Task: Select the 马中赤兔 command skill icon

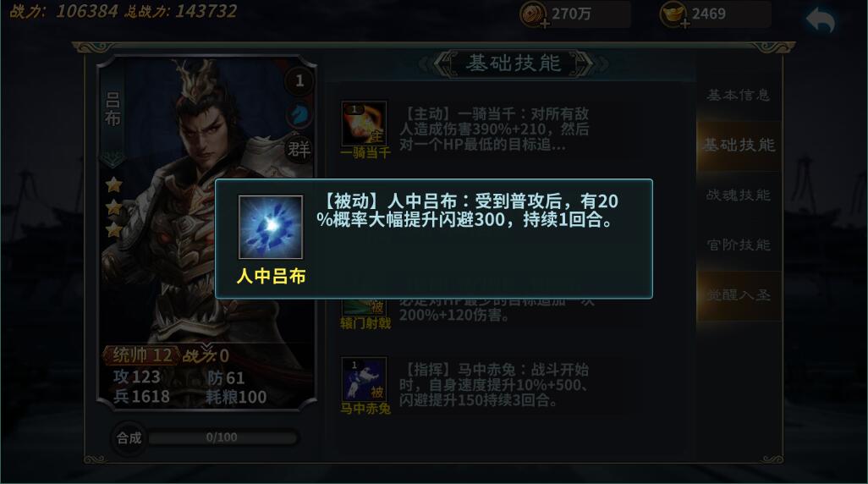Action: pyautogui.click(x=364, y=379)
